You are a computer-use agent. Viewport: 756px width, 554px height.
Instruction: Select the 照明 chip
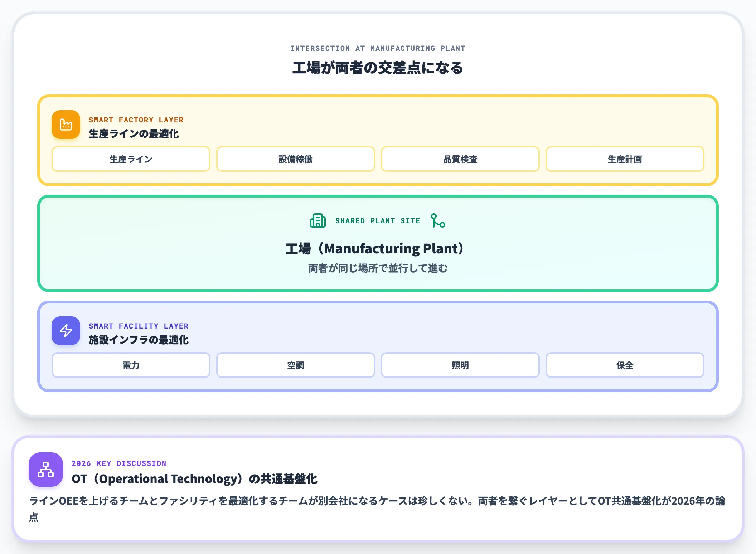pos(460,365)
